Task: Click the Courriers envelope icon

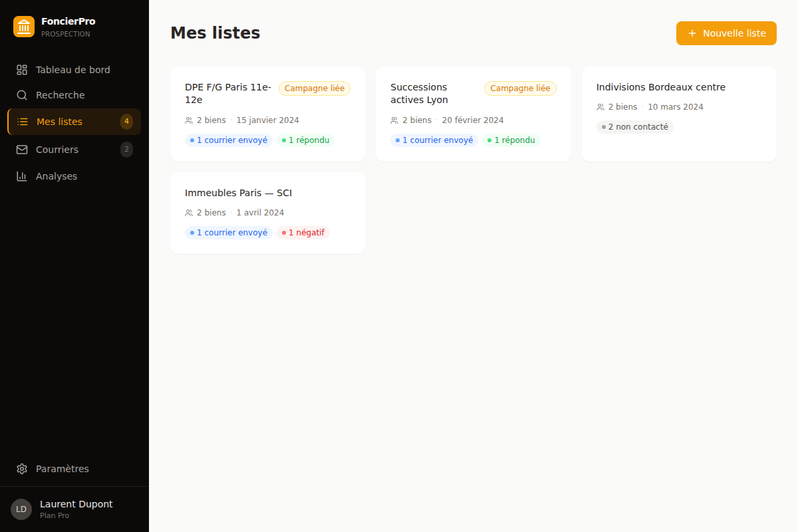Action: point(22,150)
